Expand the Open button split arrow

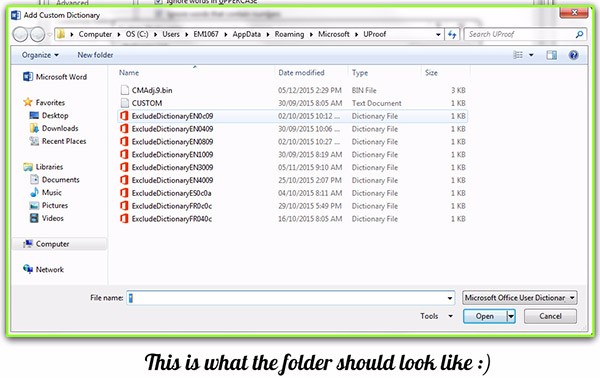[511, 316]
